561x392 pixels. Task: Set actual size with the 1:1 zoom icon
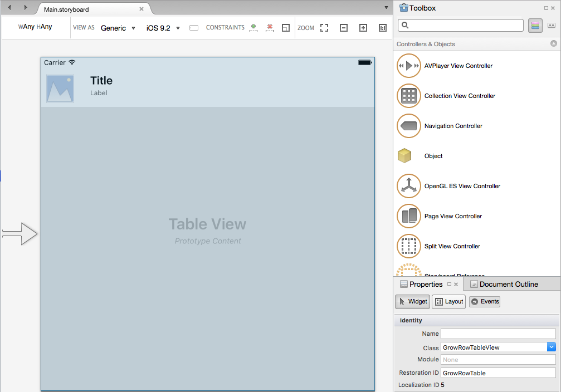coord(382,27)
